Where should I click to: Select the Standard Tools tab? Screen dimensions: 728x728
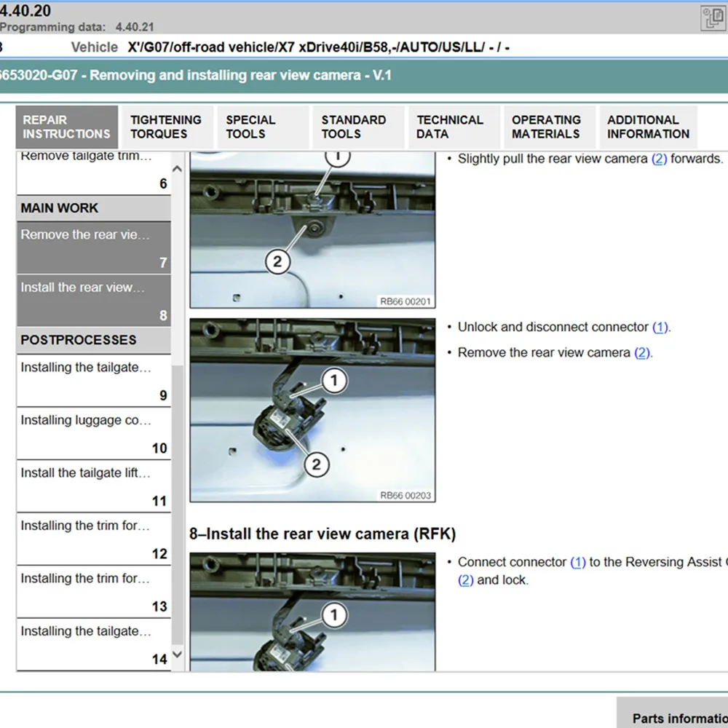pos(358,127)
